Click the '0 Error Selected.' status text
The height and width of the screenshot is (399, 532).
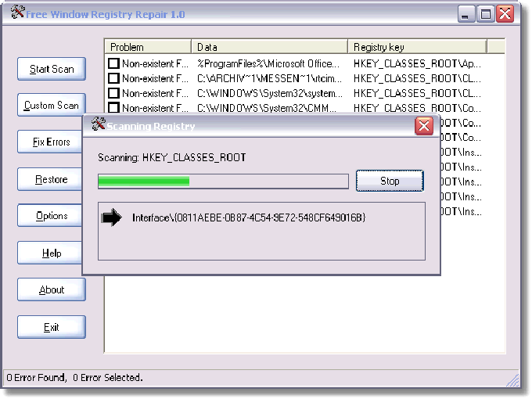108,377
